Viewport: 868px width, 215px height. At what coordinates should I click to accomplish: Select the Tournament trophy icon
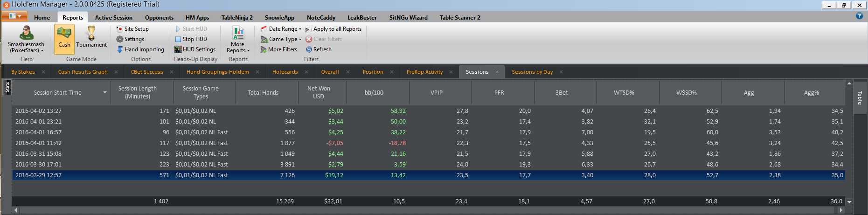coord(91,33)
